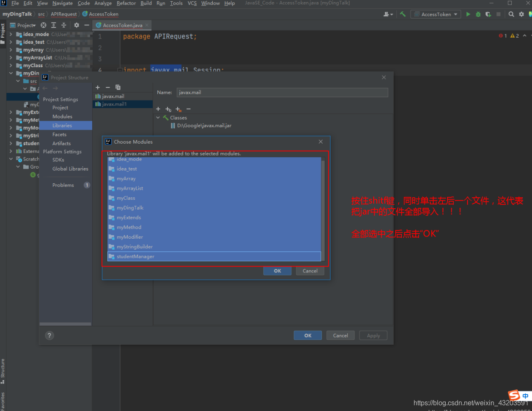This screenshot has width=532, height=411.
Task: Collapse the Classes node in the library tree
Action: 158,118
